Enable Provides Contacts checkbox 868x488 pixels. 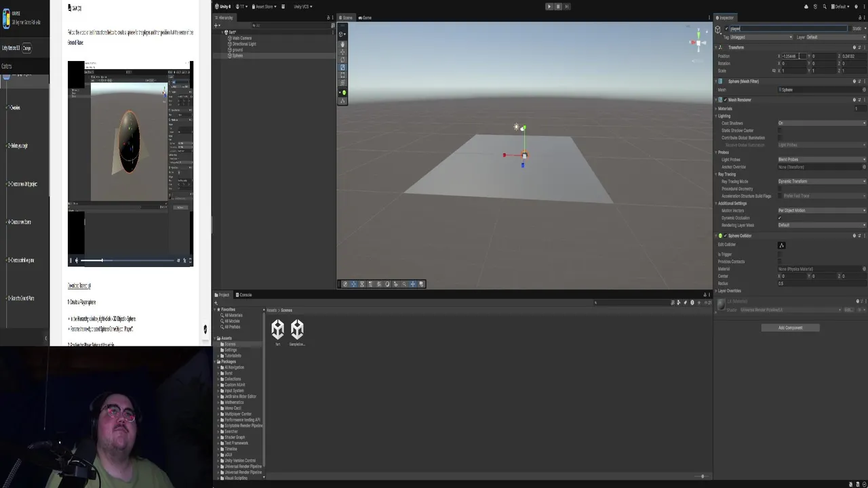click(780, 262)
